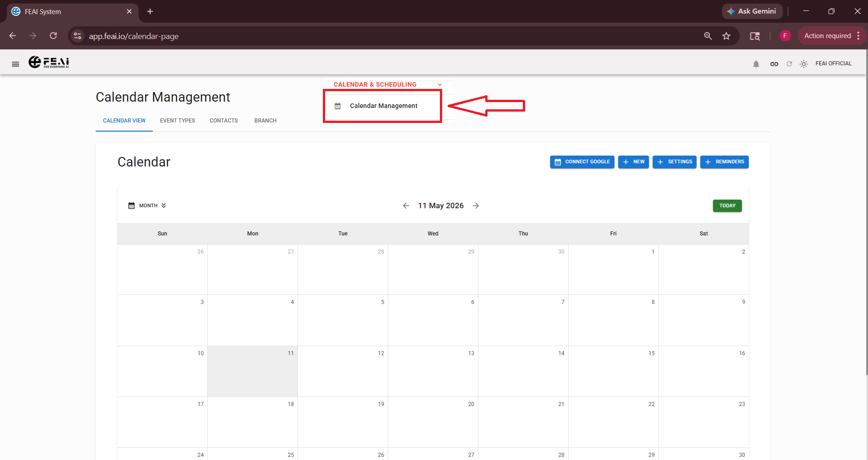Reload the page in Chrome
Viewport: 868px width, 460px height.
pos(53,36)
